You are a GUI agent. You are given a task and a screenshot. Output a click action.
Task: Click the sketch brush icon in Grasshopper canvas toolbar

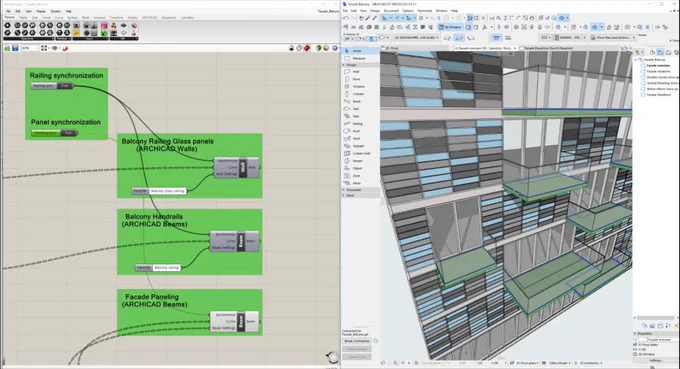65,48
